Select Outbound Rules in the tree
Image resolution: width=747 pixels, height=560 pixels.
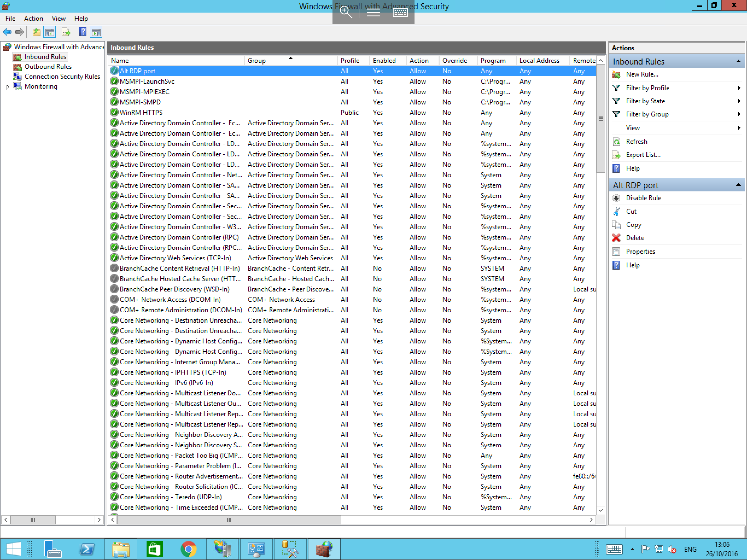(x=48, y=66)
